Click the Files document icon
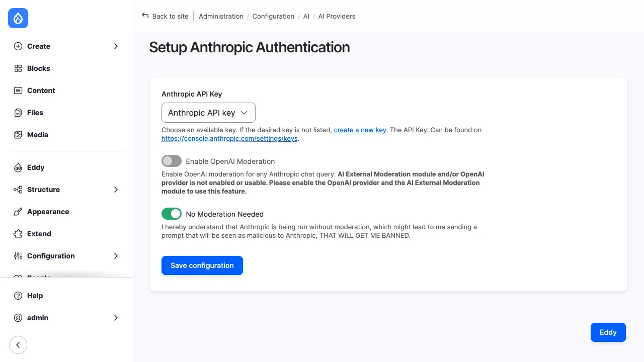The image size is (644, 362). pyautogui.click(x=18, y=113)
